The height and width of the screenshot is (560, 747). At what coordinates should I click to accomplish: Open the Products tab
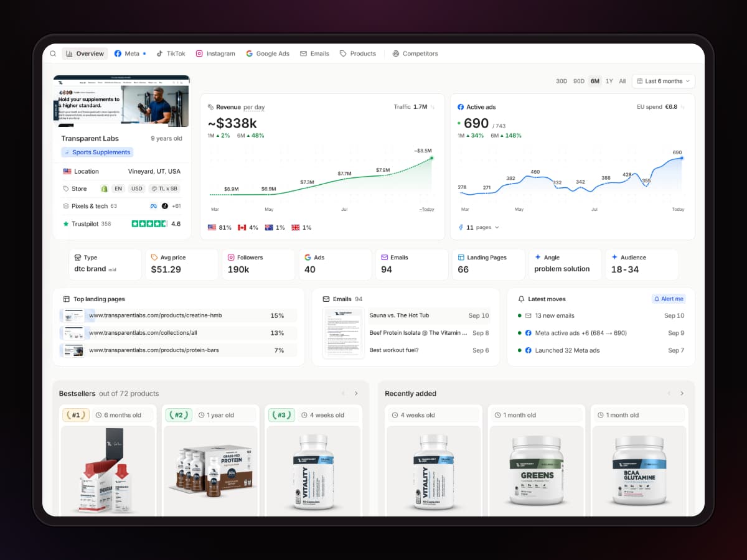coord(358,54)
